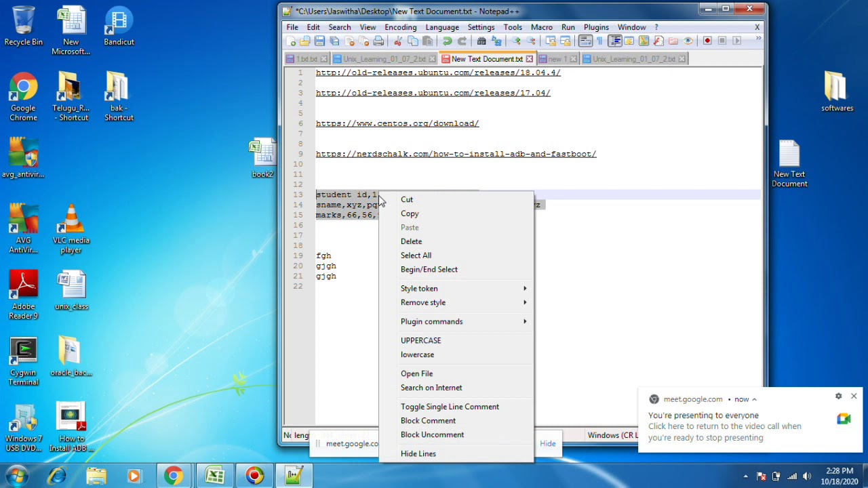The width and height of the screenshot is (868, 488).
Task: Click the Replace toolbar icon
Action: [x=496, y=41]
